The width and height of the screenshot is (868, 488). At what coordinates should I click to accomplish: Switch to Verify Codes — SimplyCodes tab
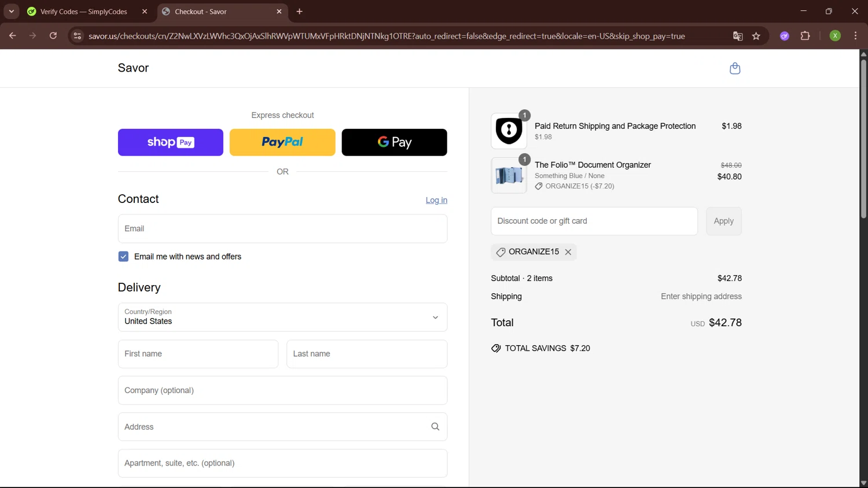pos(83,12)
